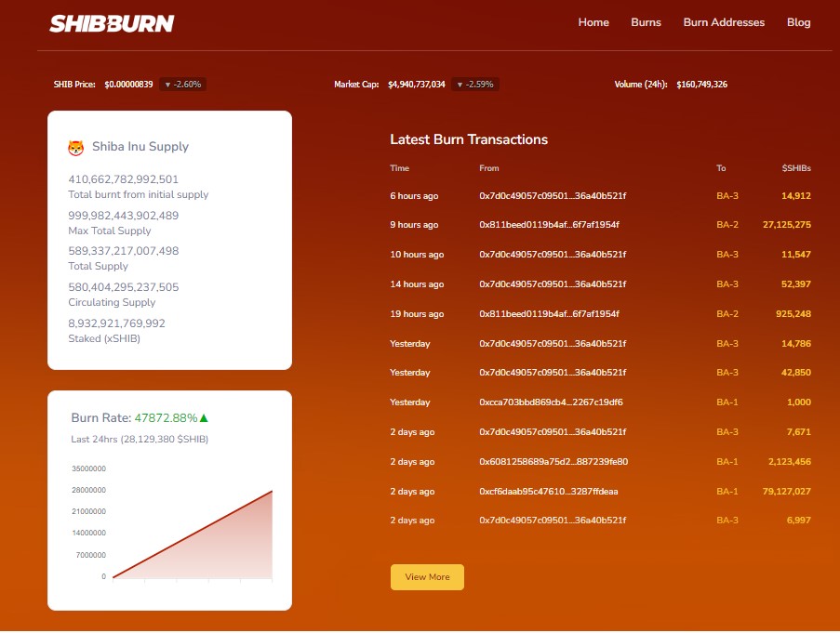The image size is (840, 633).
Task: Open sender address of the 6 hours ago burn
Action: click(553, 196)
